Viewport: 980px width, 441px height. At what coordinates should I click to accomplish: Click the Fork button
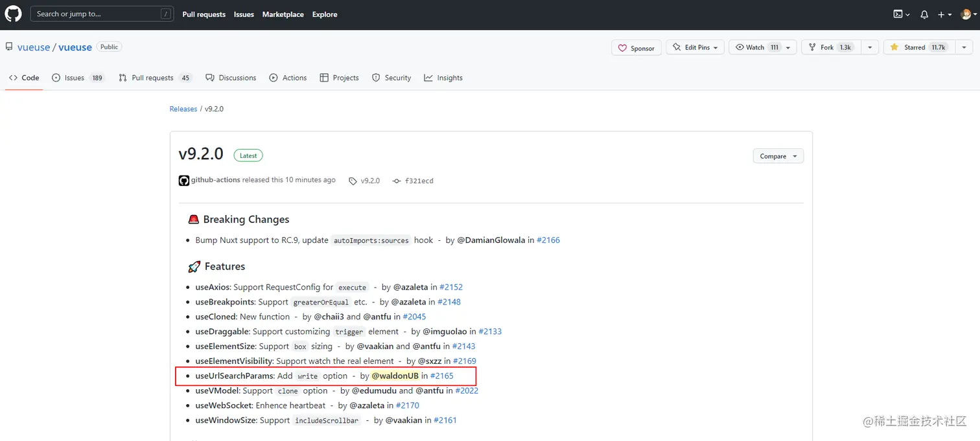tap(830, 47)
